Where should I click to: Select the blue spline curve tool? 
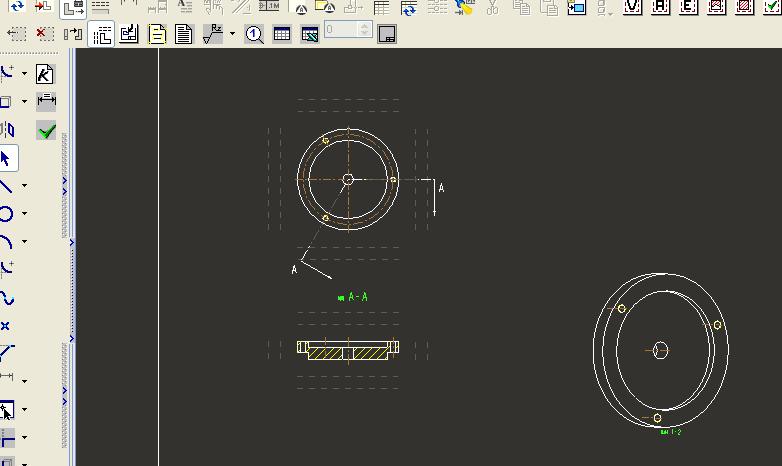6,298
